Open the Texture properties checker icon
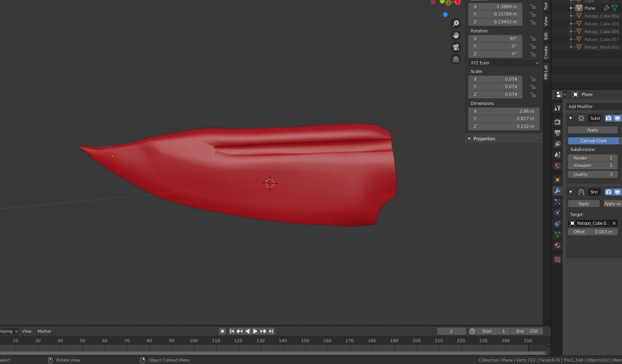Screen dimensions: 622x364 click(557, 259)
